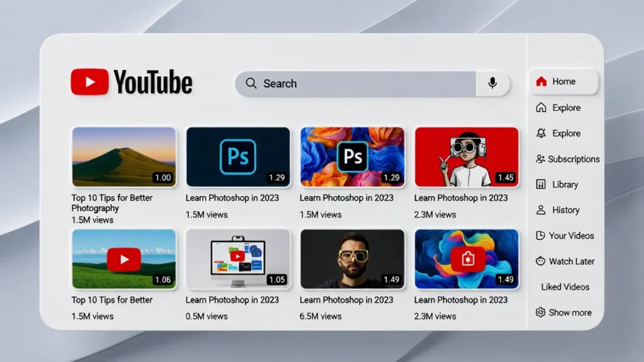Click the "0.5M views" text
This screenshot has height=362, width=644.
point(206,317)
